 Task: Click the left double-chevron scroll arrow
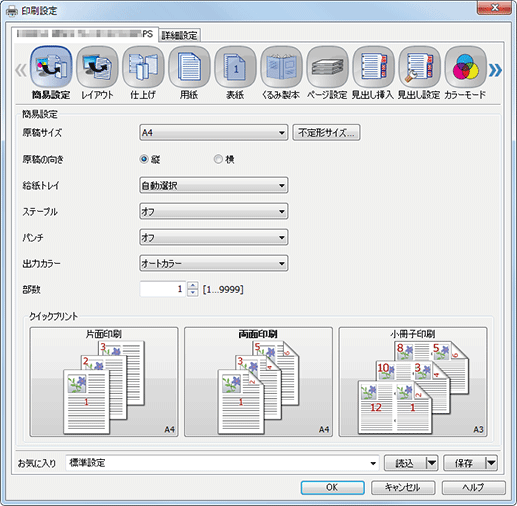[21, 70]
